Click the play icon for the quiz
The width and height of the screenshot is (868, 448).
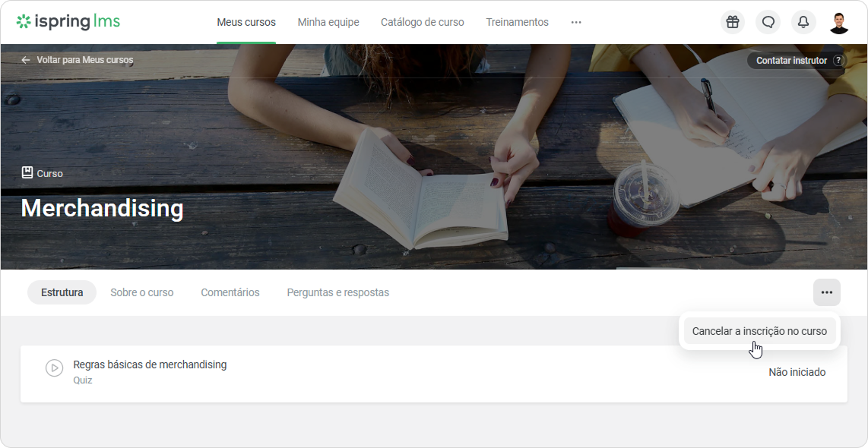point(54,368)
